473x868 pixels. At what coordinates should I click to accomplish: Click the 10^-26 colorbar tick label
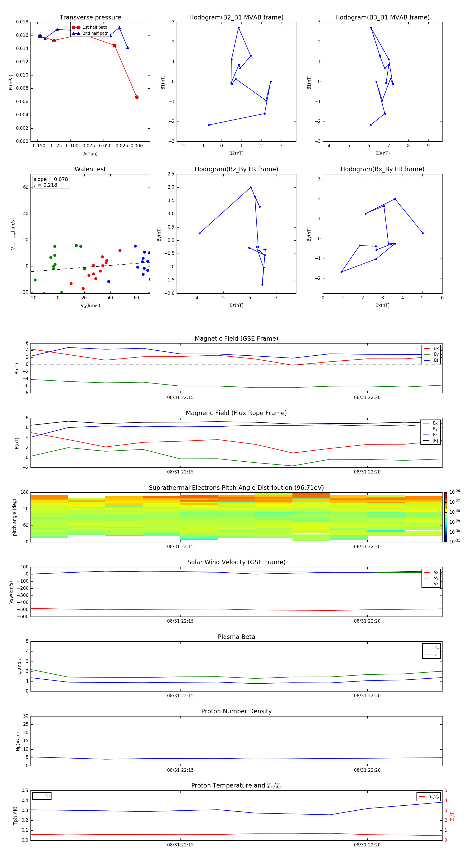click(455, 492)
